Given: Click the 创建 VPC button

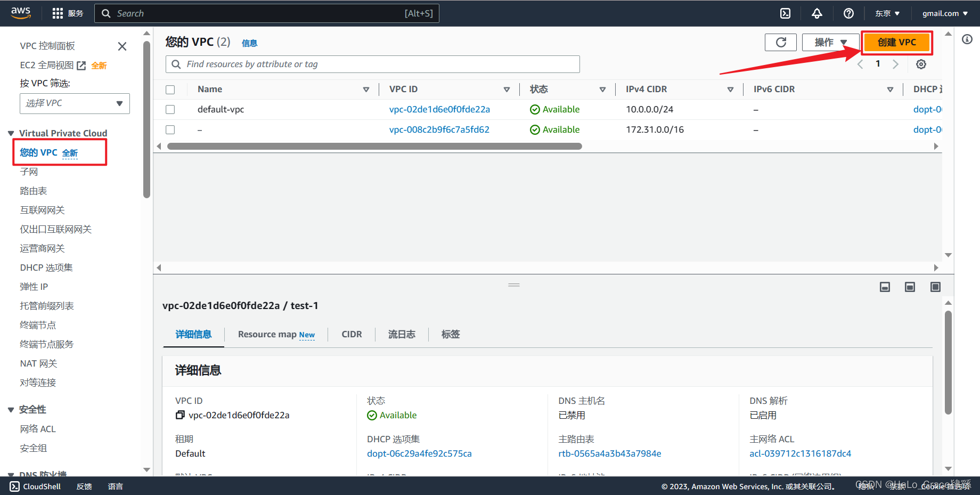Looking at the screenshot, I should (897, 43).
